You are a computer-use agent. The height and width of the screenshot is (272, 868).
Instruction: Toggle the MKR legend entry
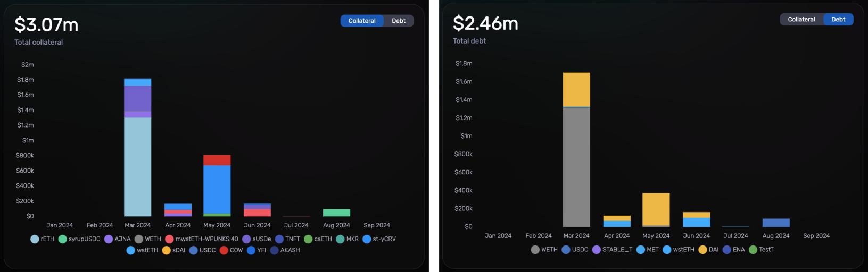[x=348, y=239]
